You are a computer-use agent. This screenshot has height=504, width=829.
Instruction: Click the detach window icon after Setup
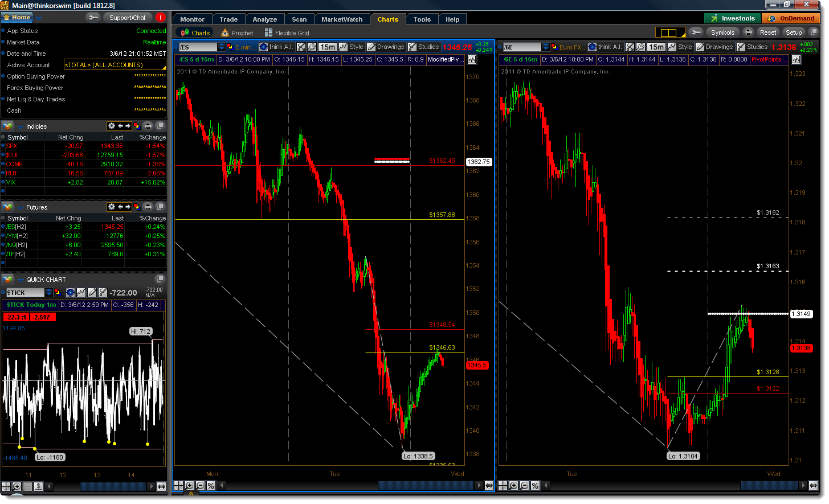coord(814,32)
